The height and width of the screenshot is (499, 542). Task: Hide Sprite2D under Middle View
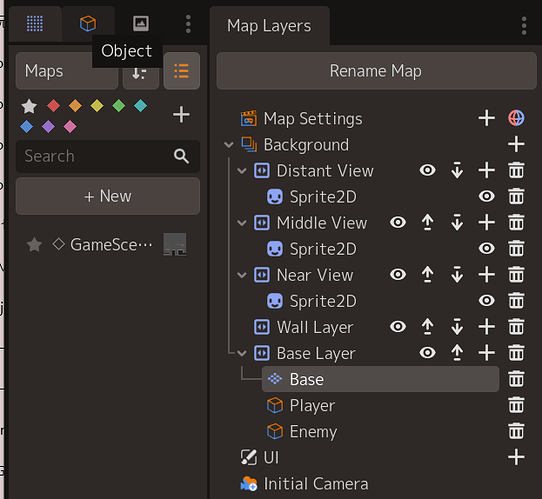487,248
